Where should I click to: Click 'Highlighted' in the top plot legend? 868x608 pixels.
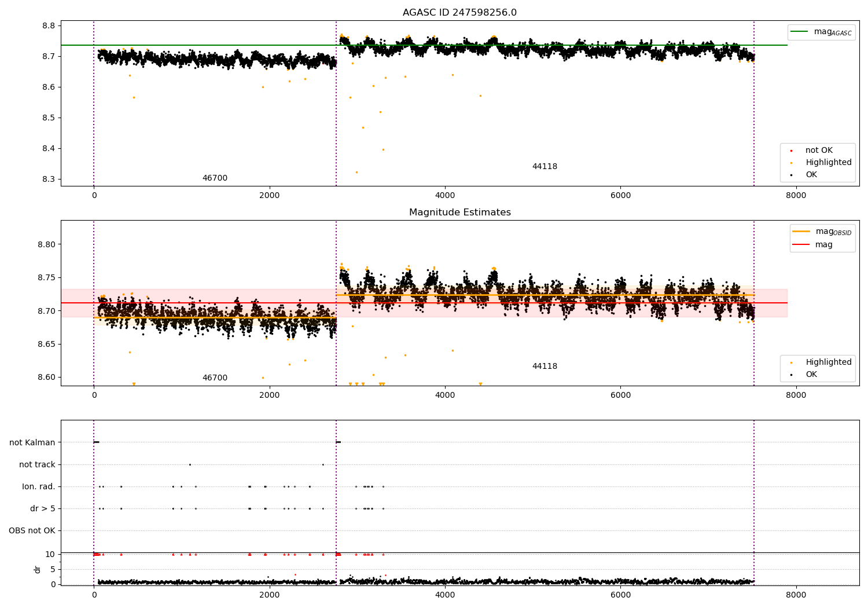tap(829, 163)
